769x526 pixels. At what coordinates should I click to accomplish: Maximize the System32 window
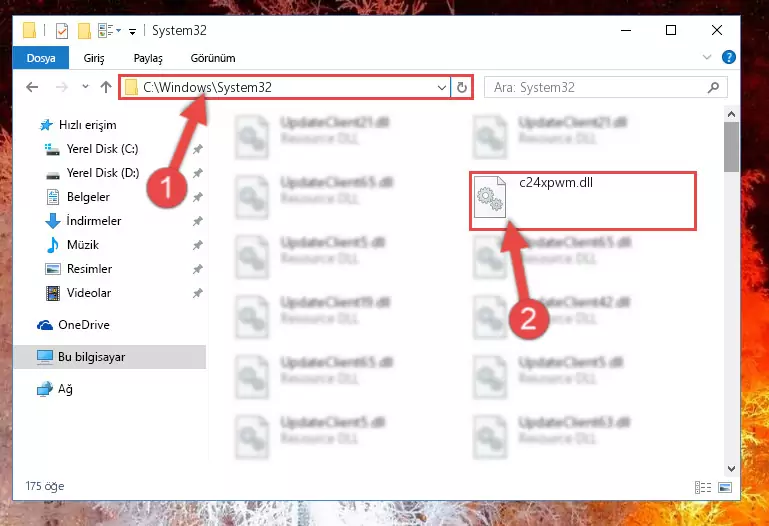[671, 30]
